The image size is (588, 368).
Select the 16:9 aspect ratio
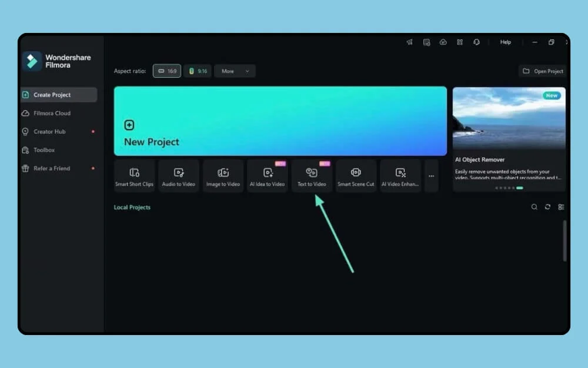[167, 71]
